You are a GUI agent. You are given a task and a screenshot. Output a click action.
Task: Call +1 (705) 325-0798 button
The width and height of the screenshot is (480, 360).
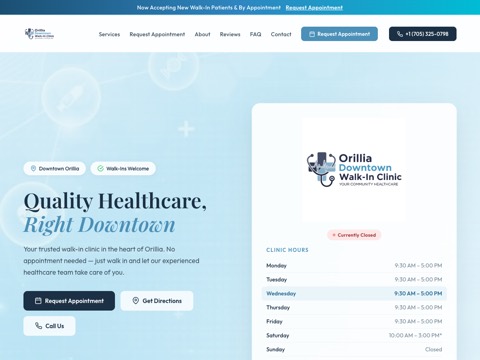[423, 34]
